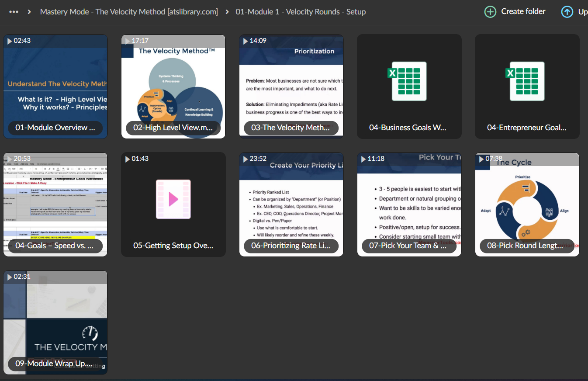Open 08-Pick Round Length video thumbnail

coord(527,204)
